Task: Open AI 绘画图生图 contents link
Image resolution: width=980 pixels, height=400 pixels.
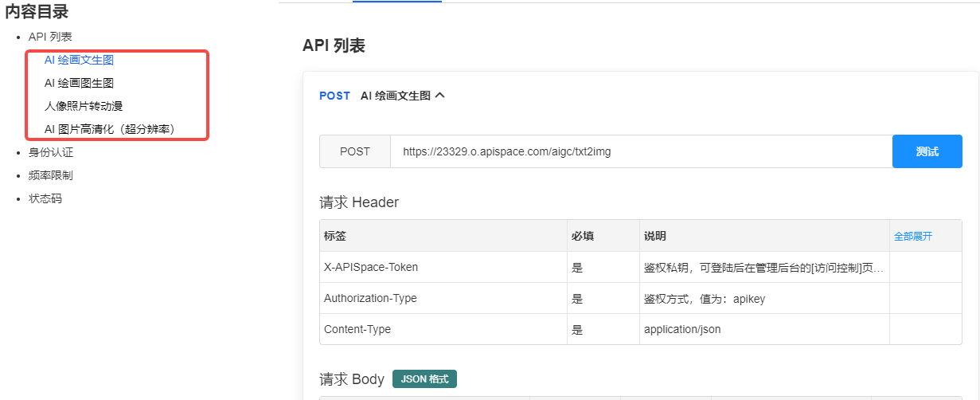Action: tap(79, 83)
